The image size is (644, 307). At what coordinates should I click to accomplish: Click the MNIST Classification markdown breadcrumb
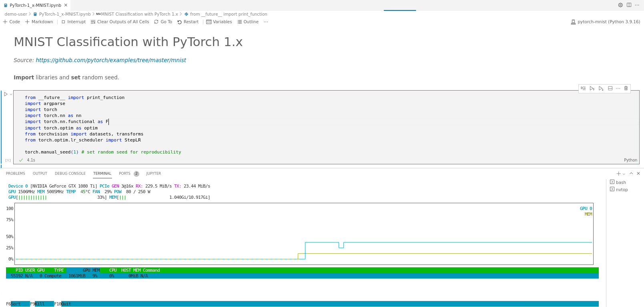(x=137, y=14)
